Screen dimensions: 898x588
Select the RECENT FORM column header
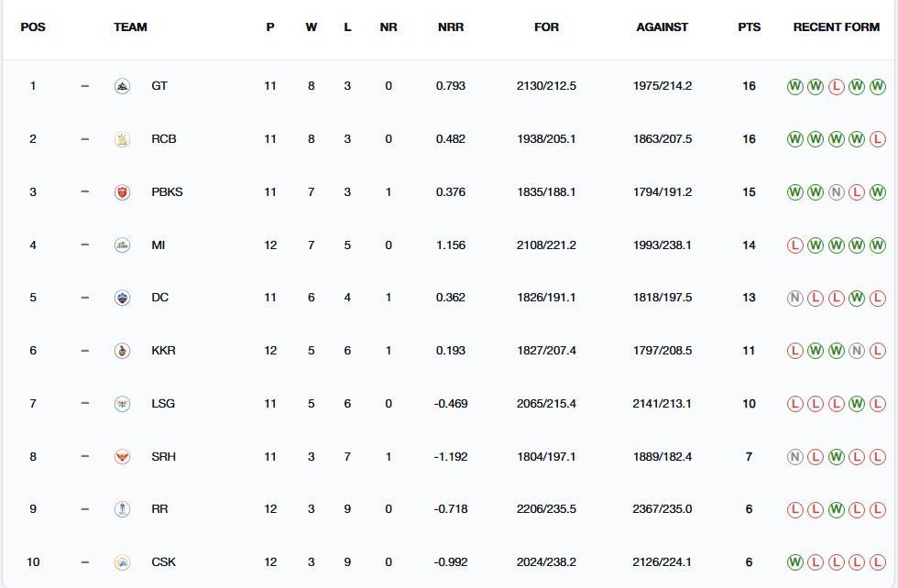point(836,27)
